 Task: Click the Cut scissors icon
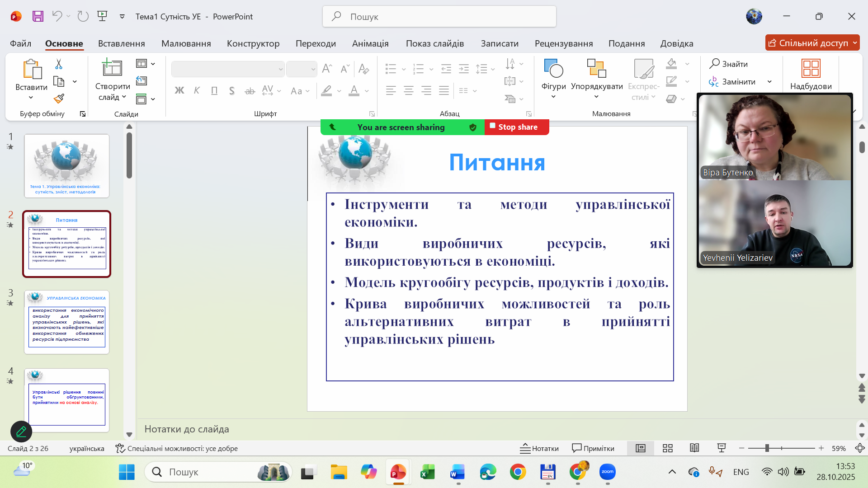(x=59, y=64)
